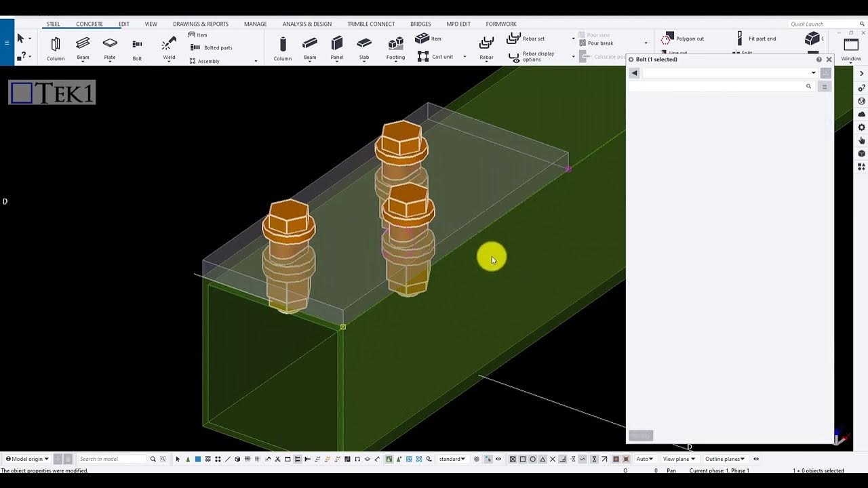This screenshot has height=488, width=868.
Task: Toggle Select components switch (green triangle)
Action: (x=188, y=459)
